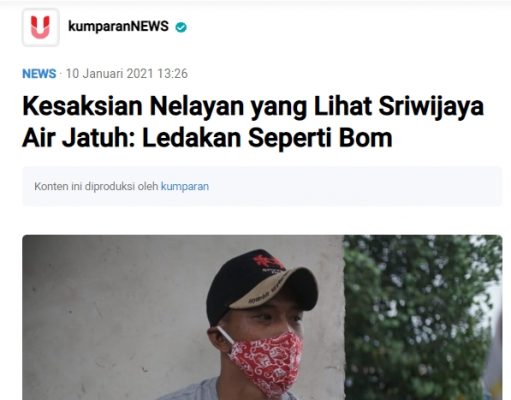The height and width of the screenshot is (400, 511).
Task: Open the kumparan red U logo
Action: click(40, 27)
